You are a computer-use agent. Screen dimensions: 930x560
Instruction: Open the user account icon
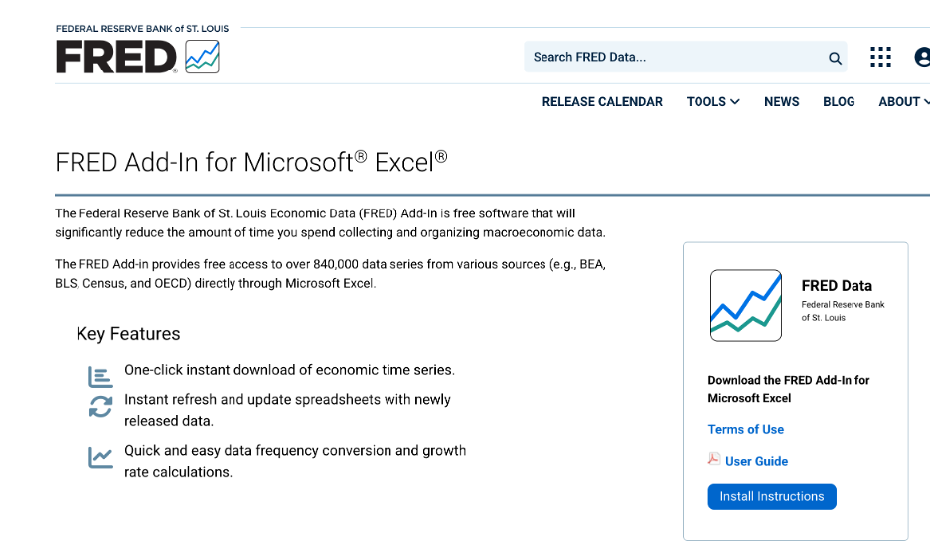(922, 57)
